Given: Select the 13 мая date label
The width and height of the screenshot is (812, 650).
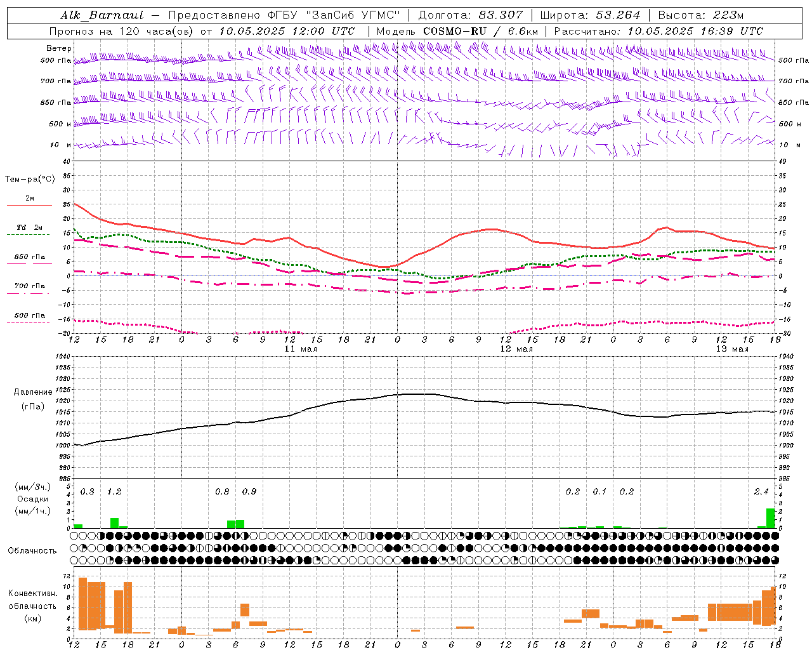Looking at the screenshot, I should point(732,349).
